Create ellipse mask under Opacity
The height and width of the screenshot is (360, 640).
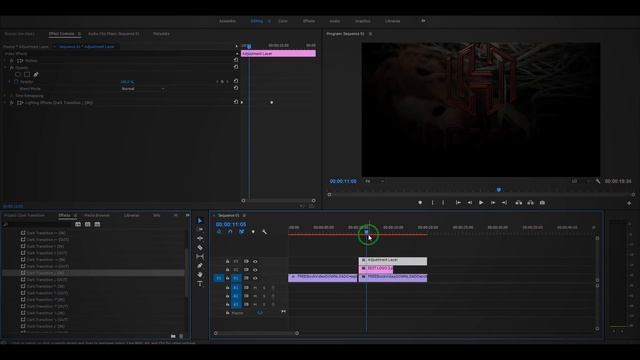[x=18, y=75]
